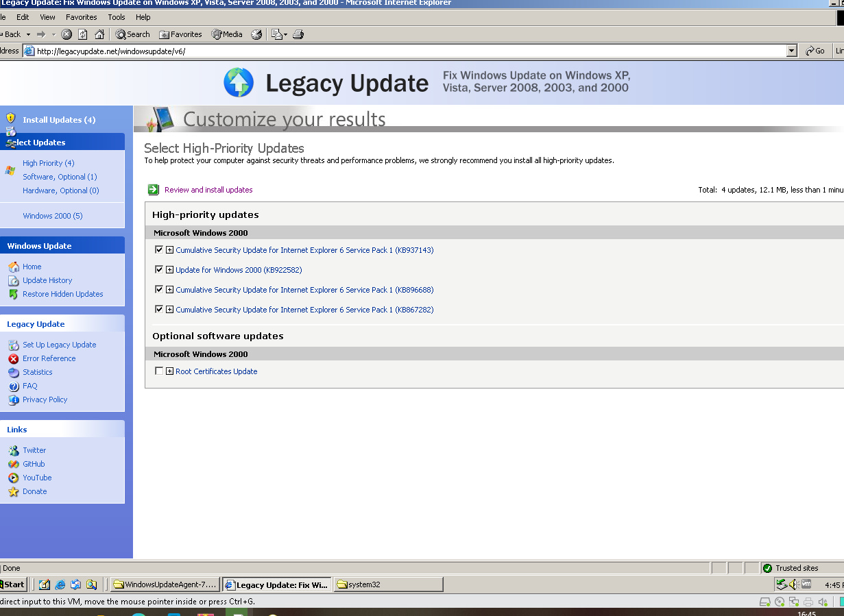Select High Priority (4) category
844x616 pixels.
point(48,163)
